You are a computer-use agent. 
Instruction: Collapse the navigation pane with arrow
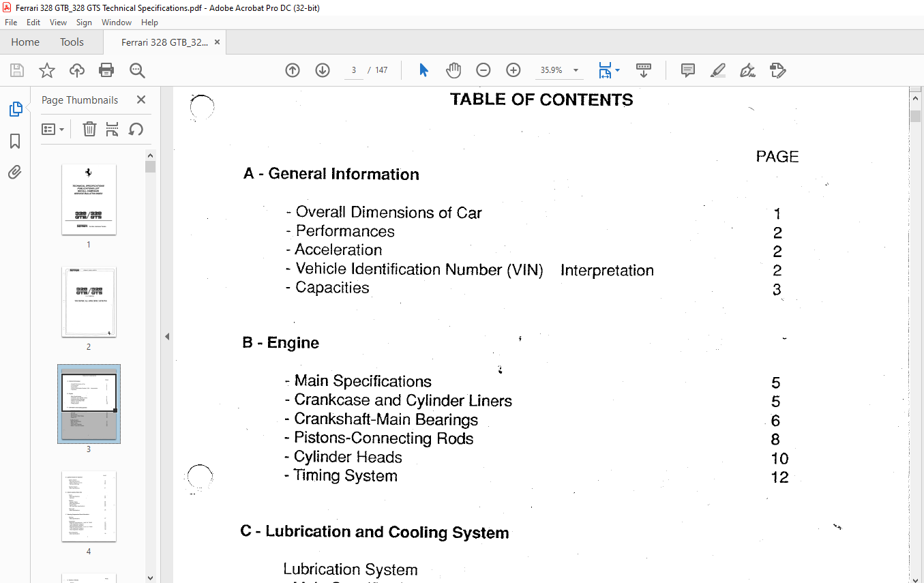tap(167, 336)
